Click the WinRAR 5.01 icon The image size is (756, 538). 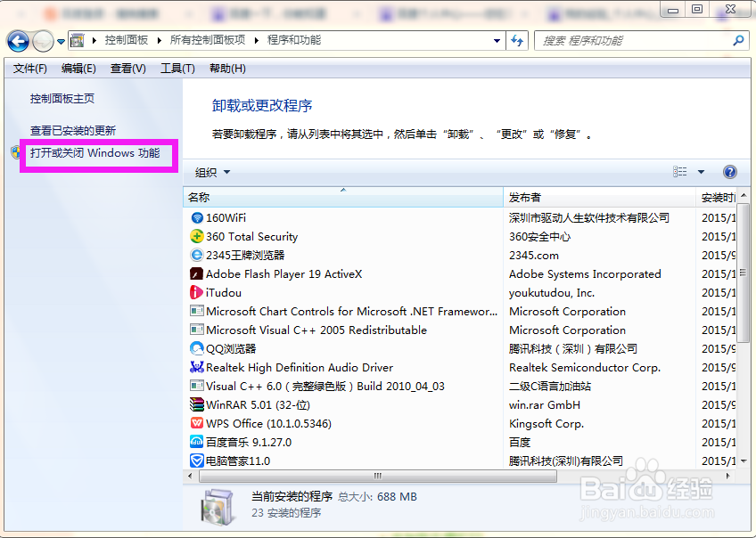pos(197,404)
